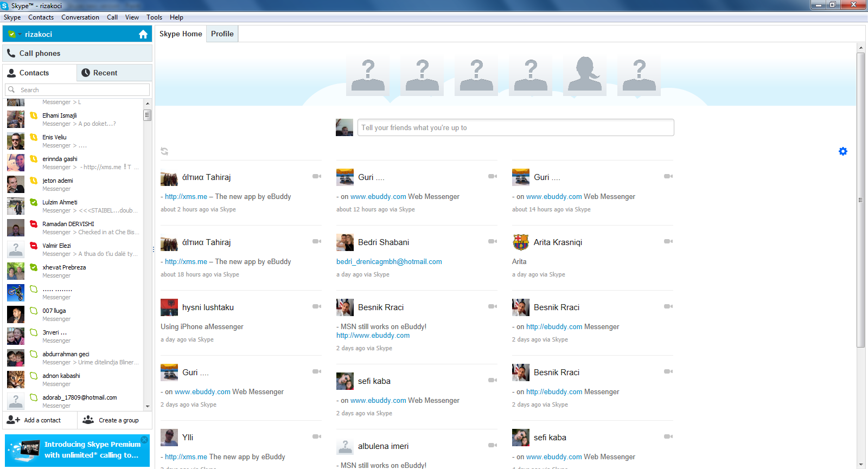Click the main feed vertical scrollbar
868x469 pixels.
pyautogui.click(x=860, y=200)
